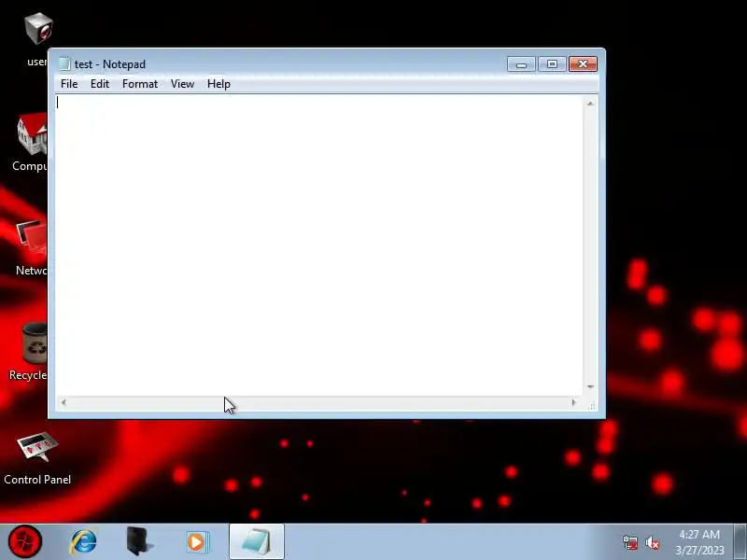Open the black folder Explorer taskbar icon

[x=139, y=541]
